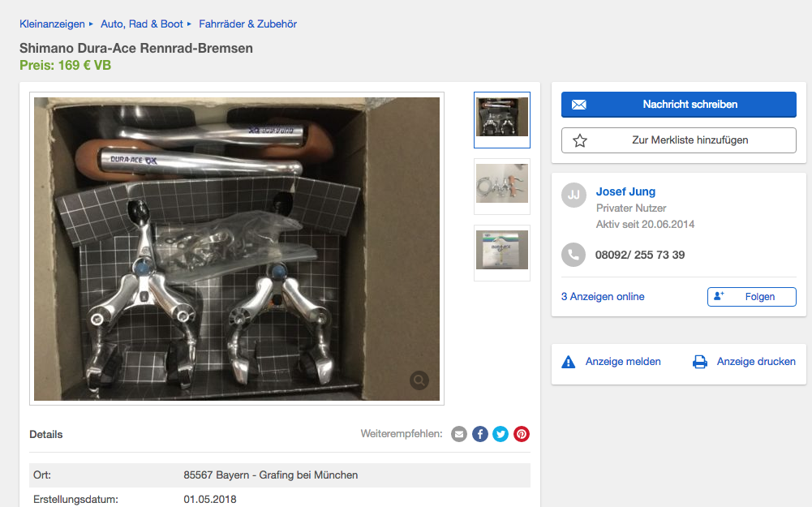Click the star icon for Merkliste
Viewport: 812px width, 507px height.
(580, 140)
